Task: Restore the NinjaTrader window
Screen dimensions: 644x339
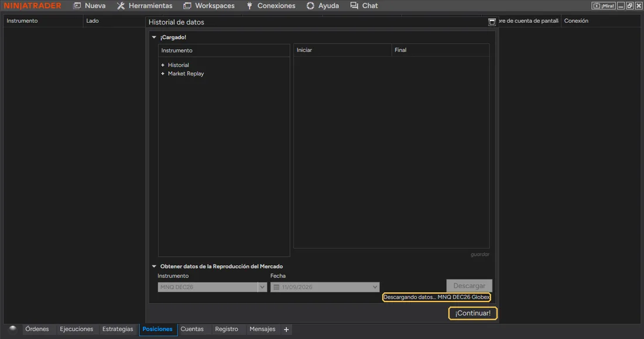Action: pyautogui.click(x=629, y=6)
